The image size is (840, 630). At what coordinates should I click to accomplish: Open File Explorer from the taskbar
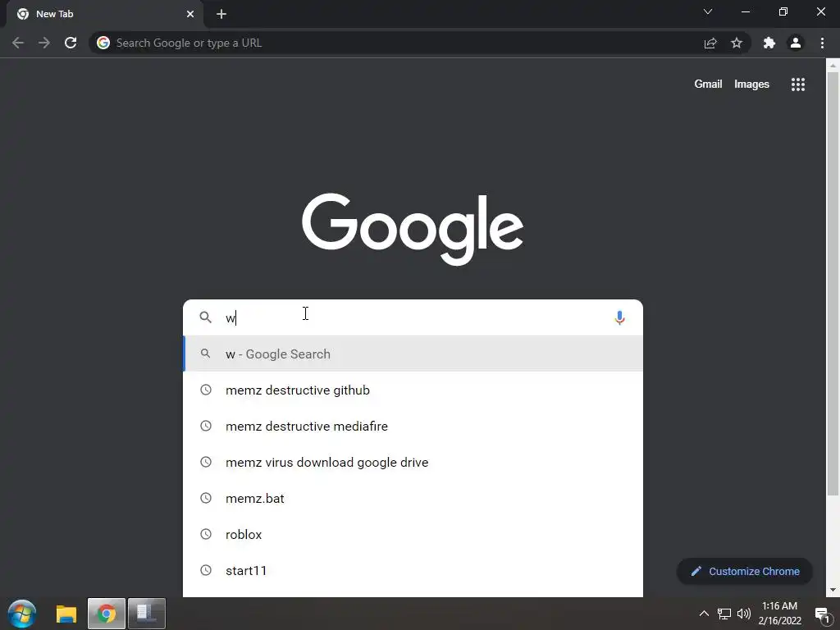pyautogui.click(x=66, y=614)
